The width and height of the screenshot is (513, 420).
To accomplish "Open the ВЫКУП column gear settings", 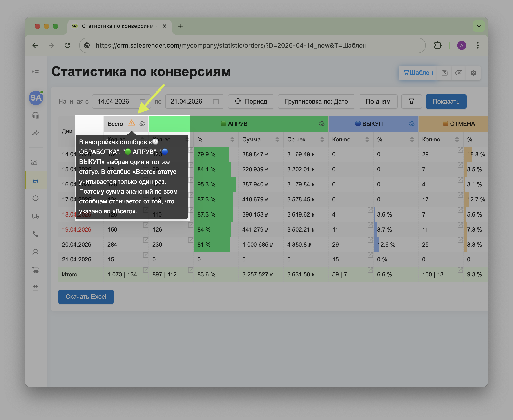I will [412, 124].
